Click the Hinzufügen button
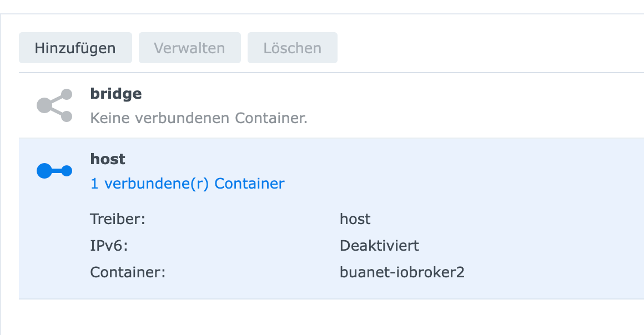644x335 pixels. pyautogui.click(x=75, y=48)
